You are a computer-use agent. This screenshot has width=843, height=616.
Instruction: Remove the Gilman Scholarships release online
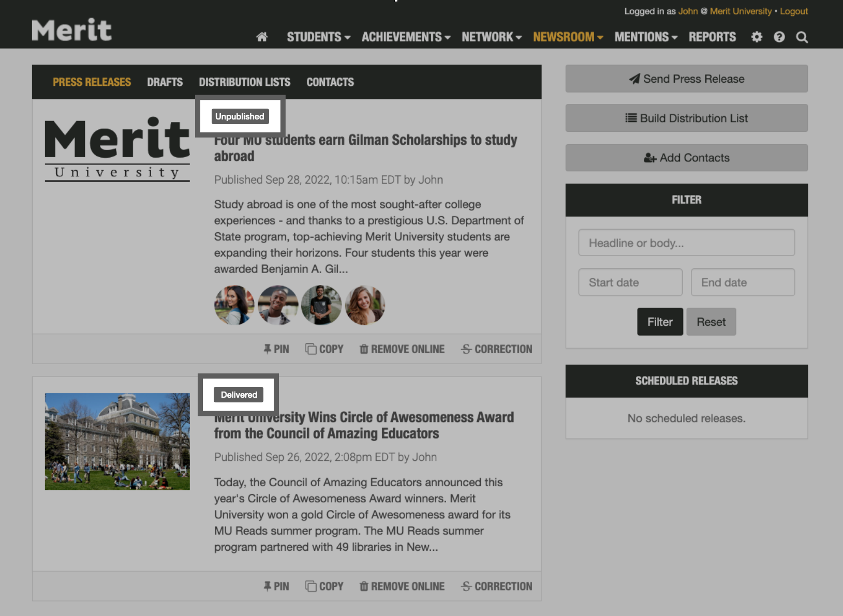click(402, 349)
